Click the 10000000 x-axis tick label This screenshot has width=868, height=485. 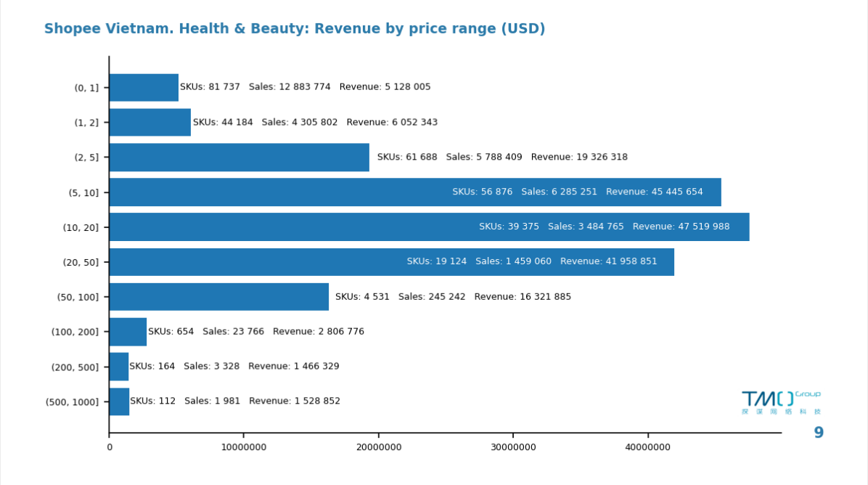pos(244,447)
